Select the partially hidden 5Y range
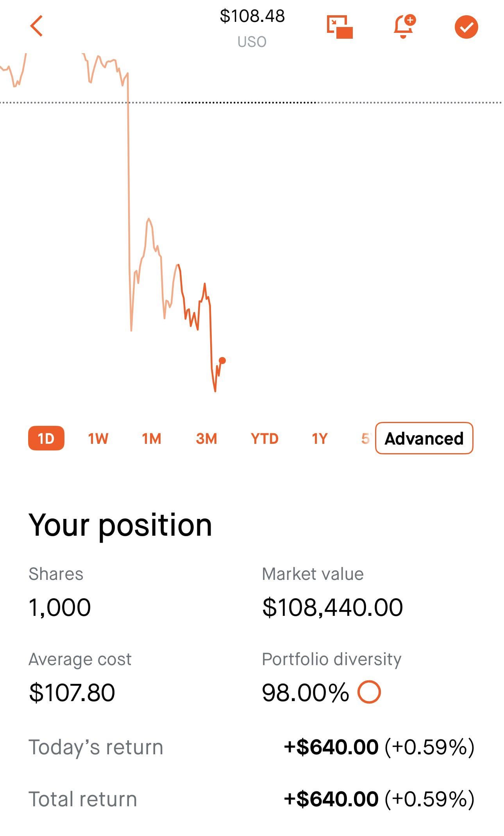504x836 pixels. [365, 439]
